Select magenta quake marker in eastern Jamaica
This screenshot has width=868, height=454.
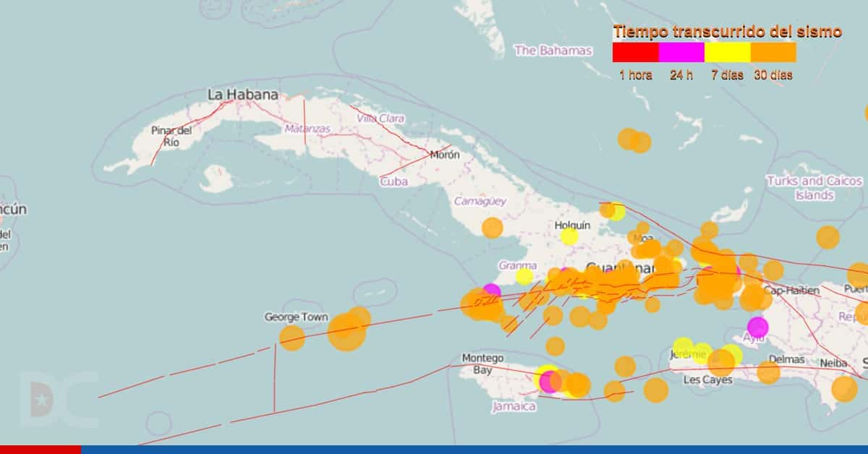pyautogui.click(x=549, y=382)
